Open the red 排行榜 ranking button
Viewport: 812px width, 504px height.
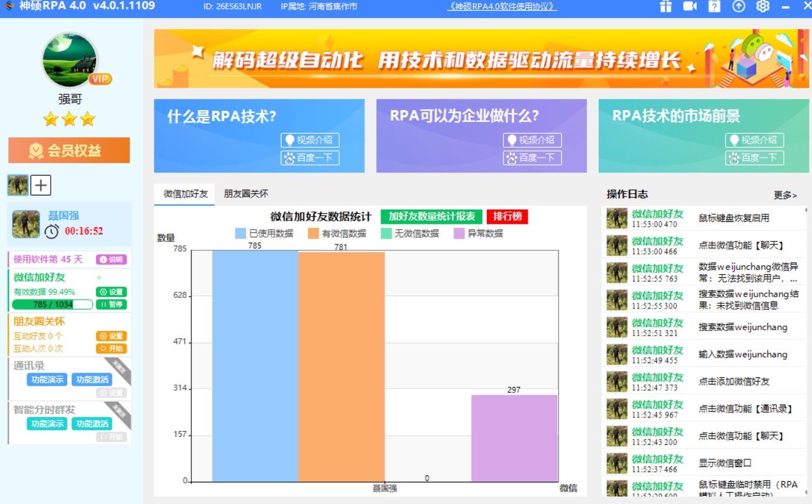coord(508,217)
